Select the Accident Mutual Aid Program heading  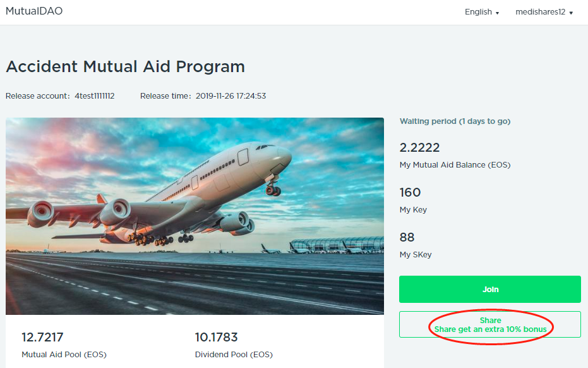tap(125, 66)
